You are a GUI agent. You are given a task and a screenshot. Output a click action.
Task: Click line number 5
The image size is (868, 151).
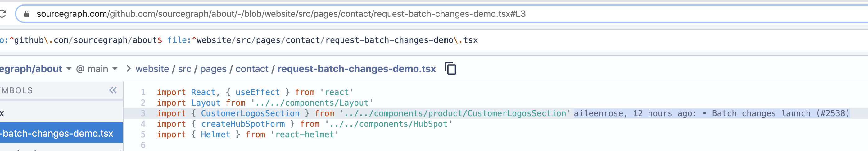point(143,135)
